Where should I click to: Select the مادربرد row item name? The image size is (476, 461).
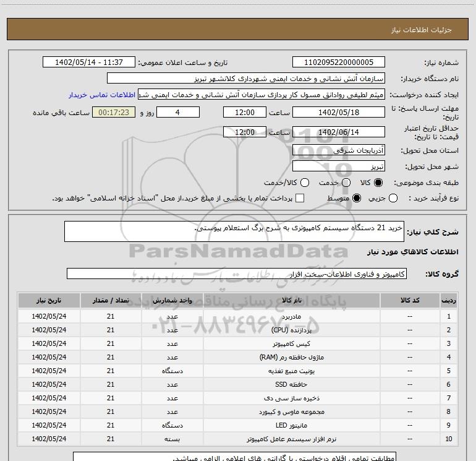[x=291, y=316]
